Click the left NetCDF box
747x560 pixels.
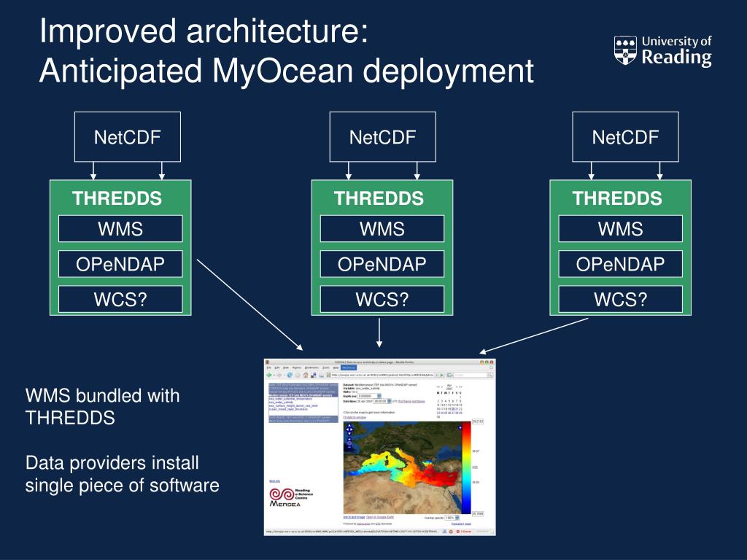pyautogui.click(x=128, y=137)
